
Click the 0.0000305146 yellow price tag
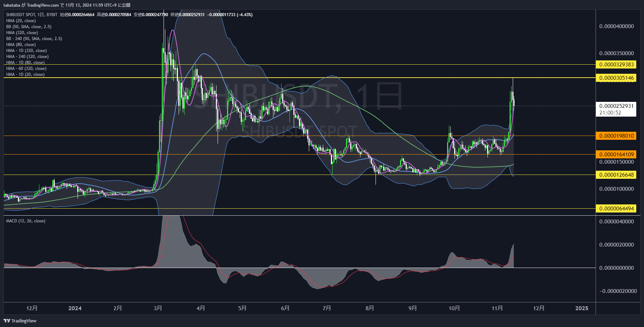point(616,78)
